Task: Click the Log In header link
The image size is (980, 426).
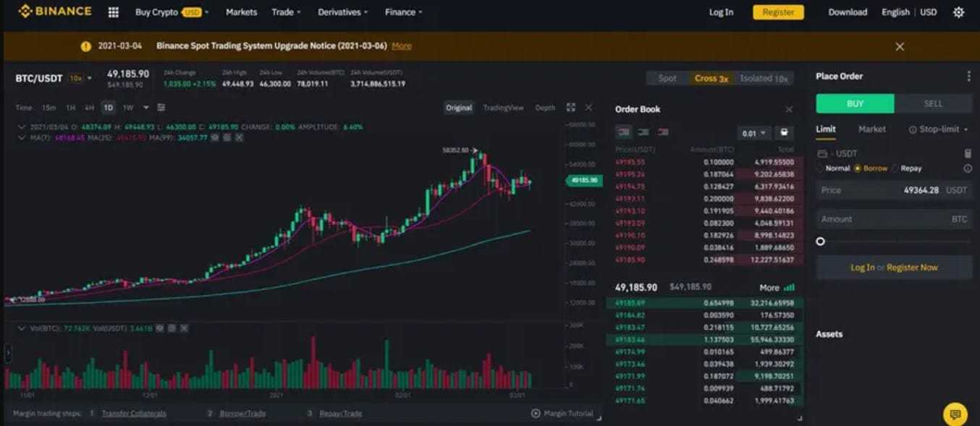Action: [x=721, y=12]
